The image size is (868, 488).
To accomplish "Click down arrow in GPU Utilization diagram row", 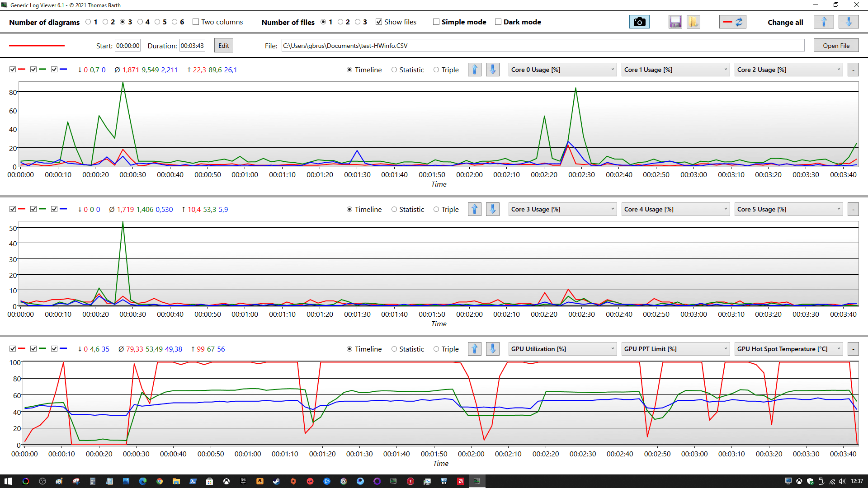I will [x=492, y=349].
